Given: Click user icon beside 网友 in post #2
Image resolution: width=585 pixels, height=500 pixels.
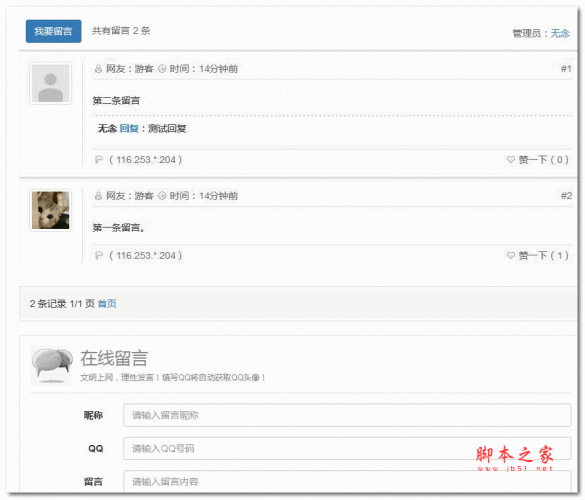Looking at the screenshot, I should click(98, 196).
